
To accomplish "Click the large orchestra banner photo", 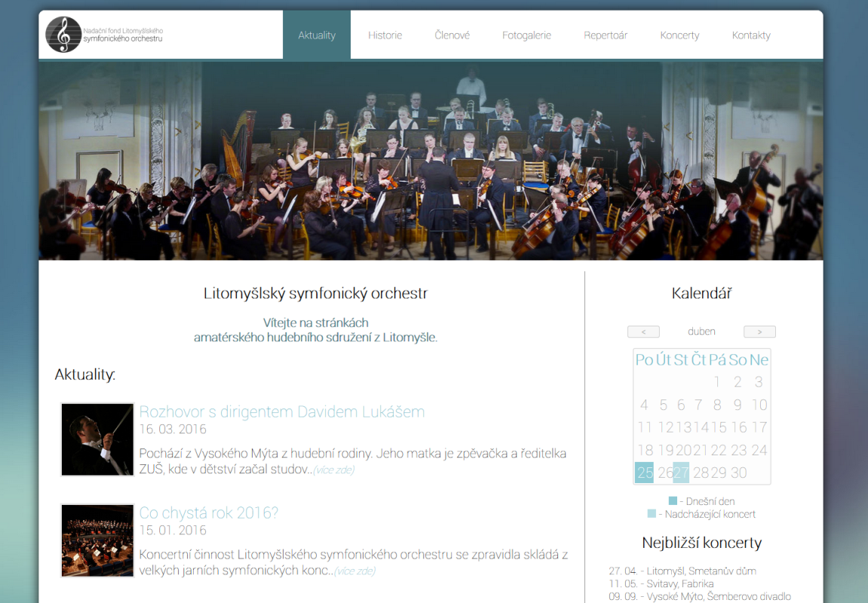I will pyautogui.click(x=431, y=161).
